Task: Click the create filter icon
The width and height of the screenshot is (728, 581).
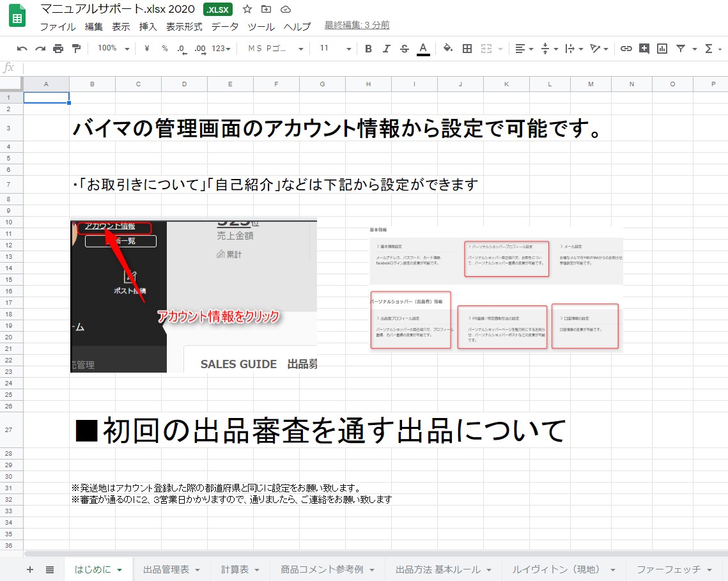Action: [681, 49]
